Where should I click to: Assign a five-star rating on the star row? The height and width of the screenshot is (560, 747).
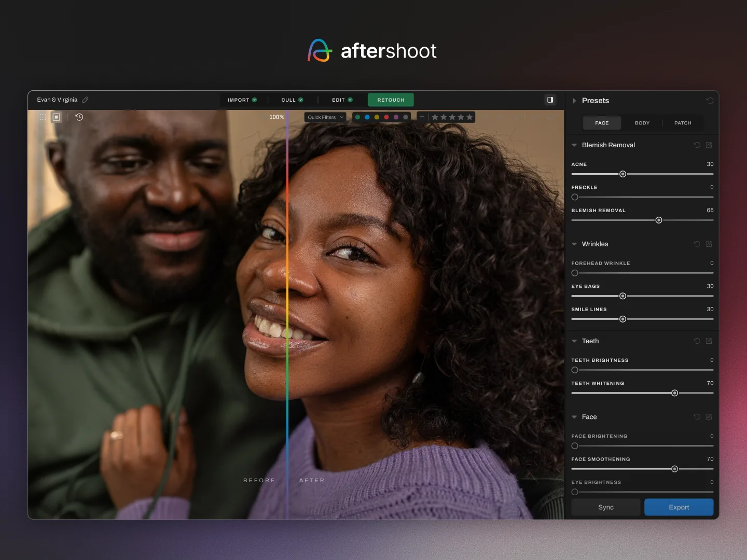point(469,117)
